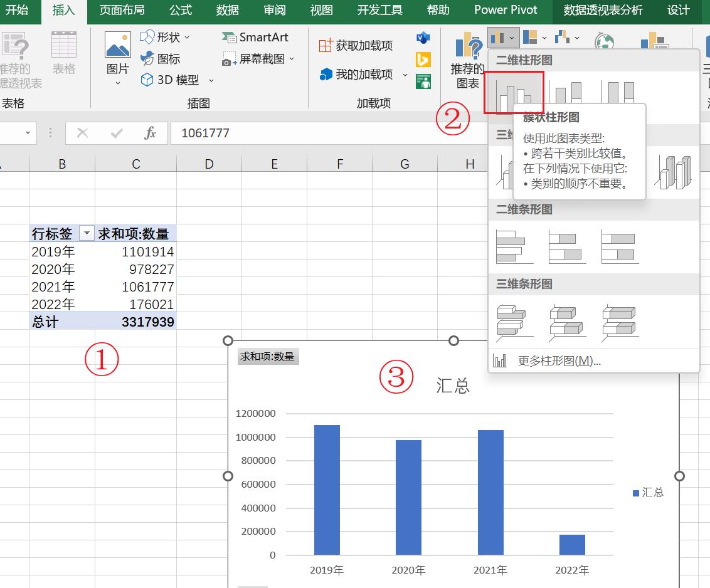Viewport: 710px width, 588px height.
Task: Choose the 3D stacked bar chart
Action: [567, 323]
